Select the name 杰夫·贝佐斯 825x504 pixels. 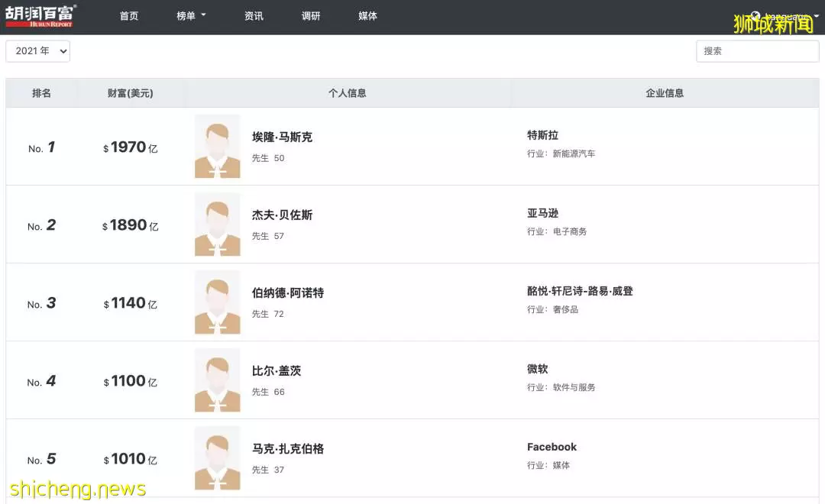(282, 215)
